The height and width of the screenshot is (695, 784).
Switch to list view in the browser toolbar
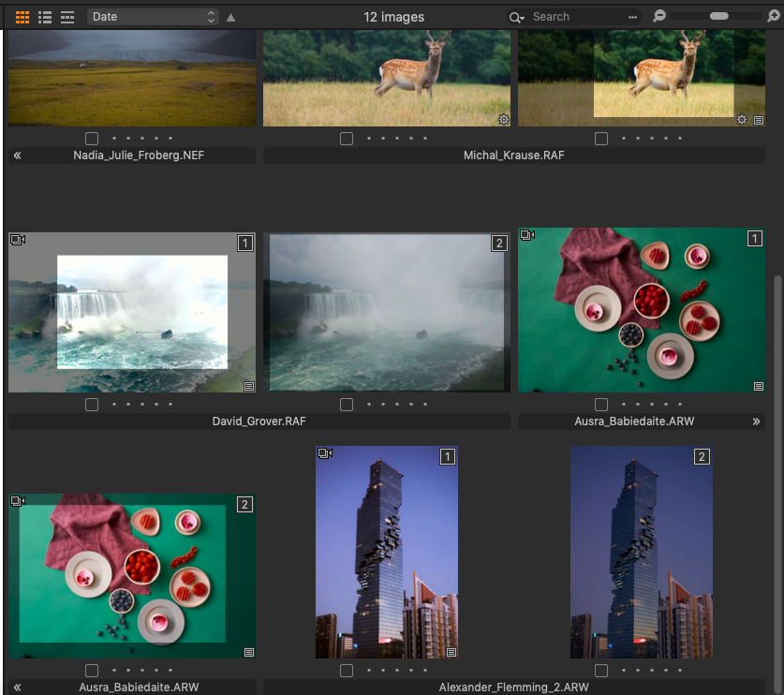(44, 16)
